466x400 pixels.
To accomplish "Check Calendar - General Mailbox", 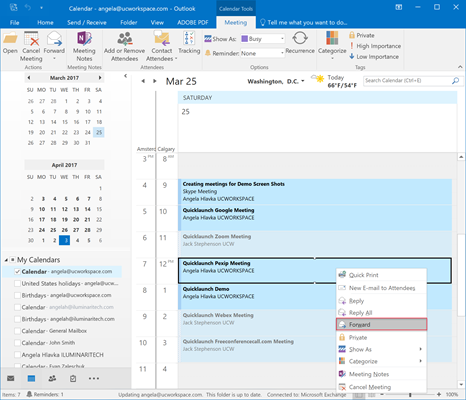I will coord(18,331).
